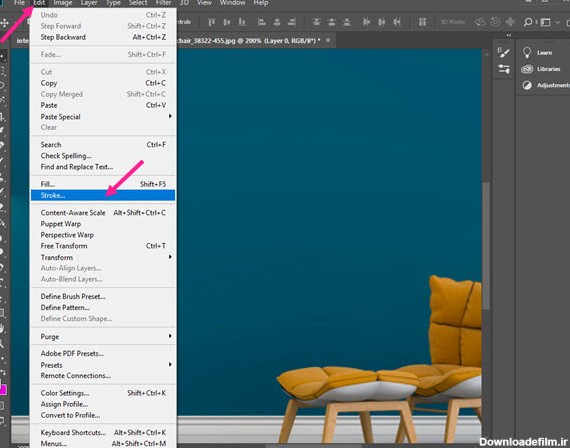Open the Adjustments panel icon
Viewport: 570px width, 448px height.
[x=527, y=85]
